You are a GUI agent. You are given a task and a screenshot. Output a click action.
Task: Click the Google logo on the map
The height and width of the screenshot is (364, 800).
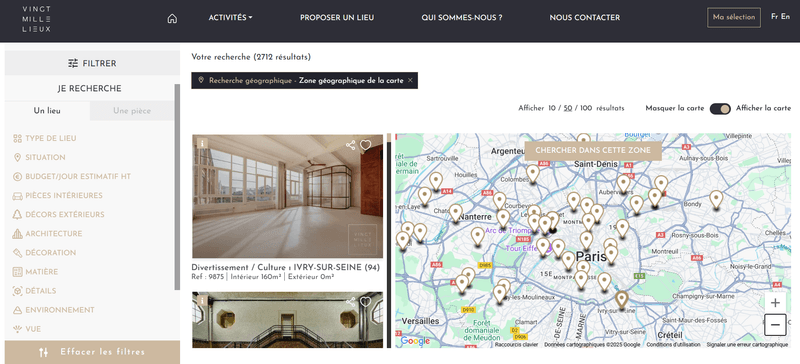click(x=415, y=341)
